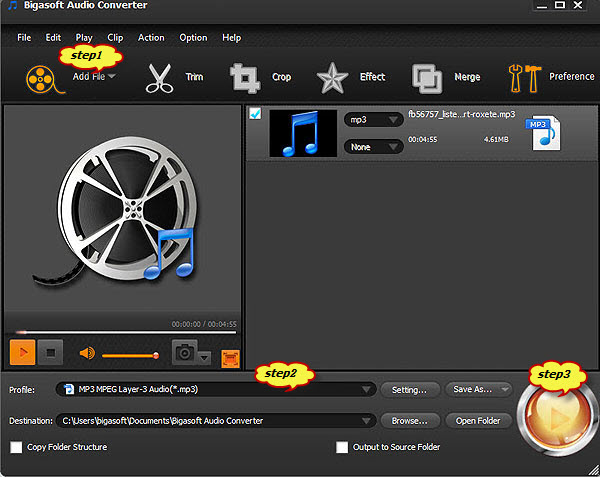Open the Action menu
The image size is (600, 477).
pyautogui.click(x=151, y=37)
